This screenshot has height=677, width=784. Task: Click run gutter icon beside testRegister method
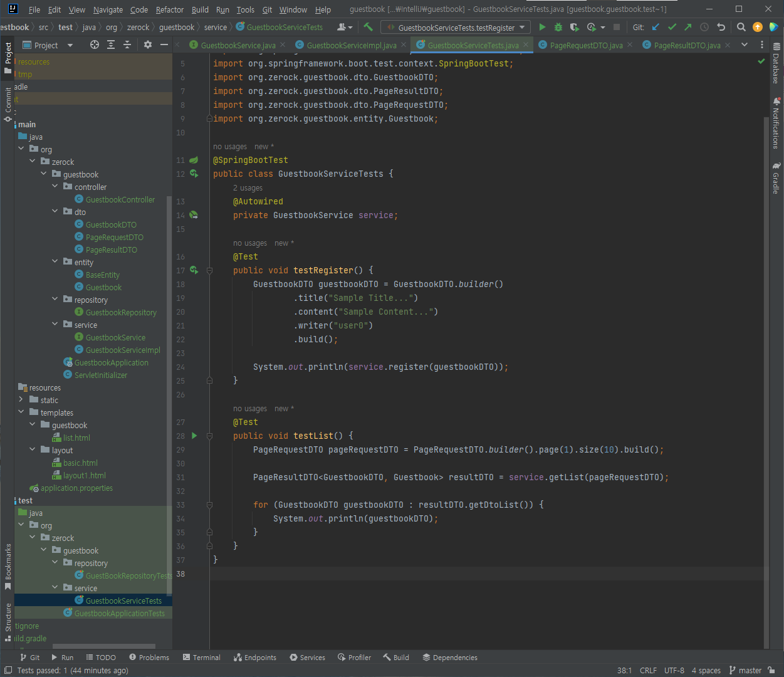click(194, 270)
